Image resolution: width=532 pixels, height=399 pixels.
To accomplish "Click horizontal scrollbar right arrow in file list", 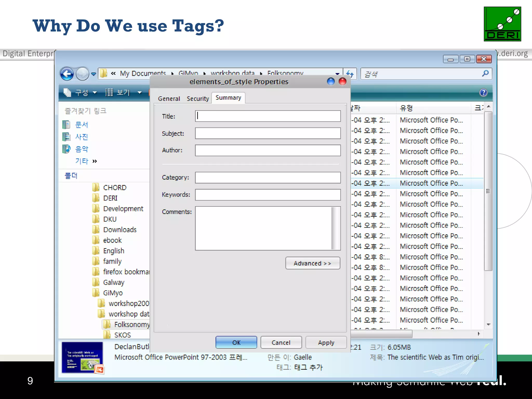I will click(479, 334).
